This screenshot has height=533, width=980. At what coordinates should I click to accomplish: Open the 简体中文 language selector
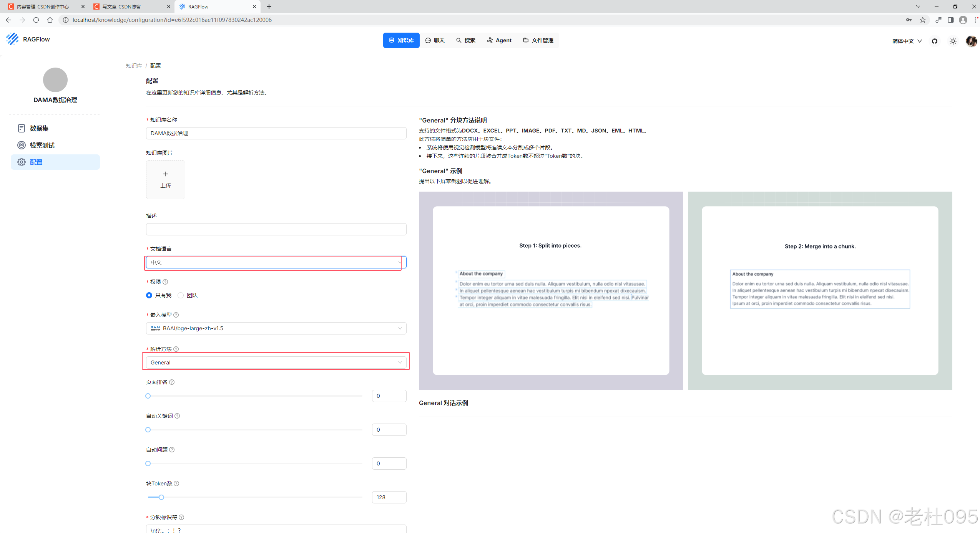click(907, 41)
